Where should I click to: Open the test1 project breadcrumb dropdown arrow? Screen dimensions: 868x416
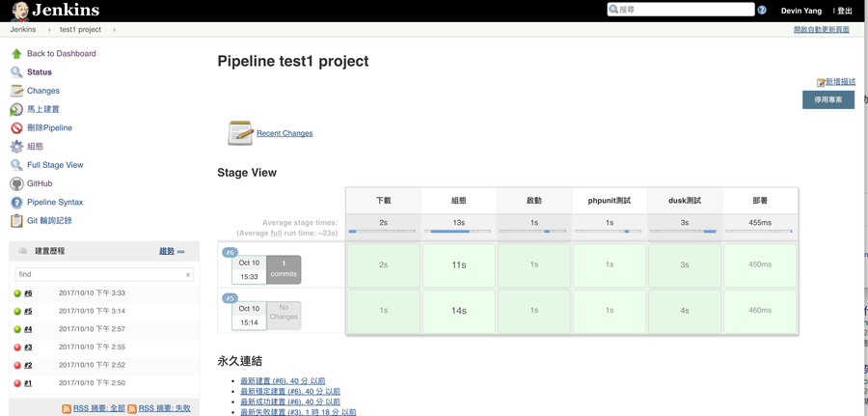click(114, 30)
